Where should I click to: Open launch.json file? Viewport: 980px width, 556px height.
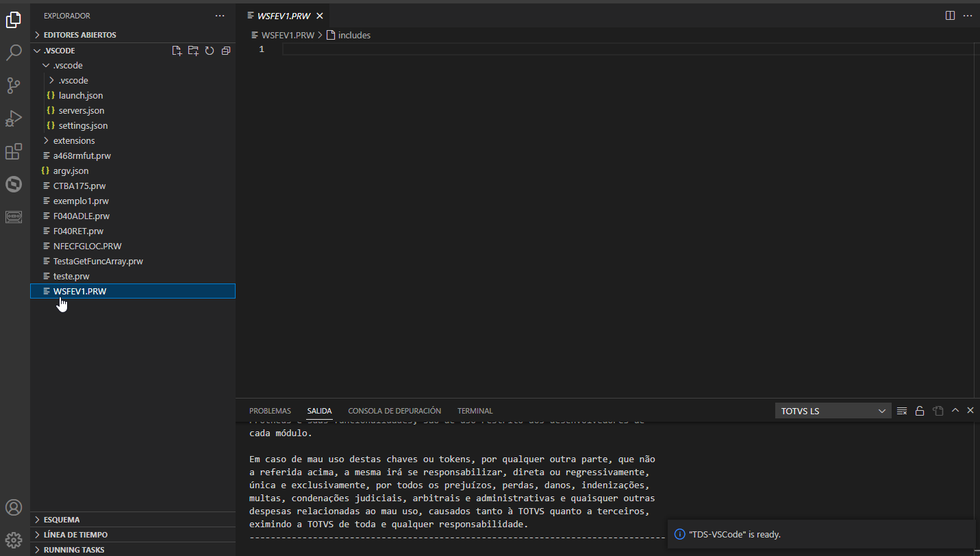(133, 96)
